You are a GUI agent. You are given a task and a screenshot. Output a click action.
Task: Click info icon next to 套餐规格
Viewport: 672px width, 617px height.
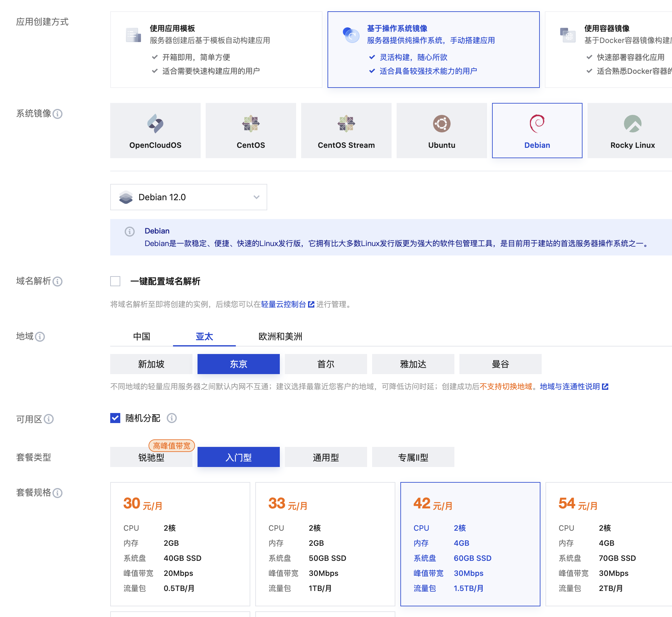coord(58,493)
